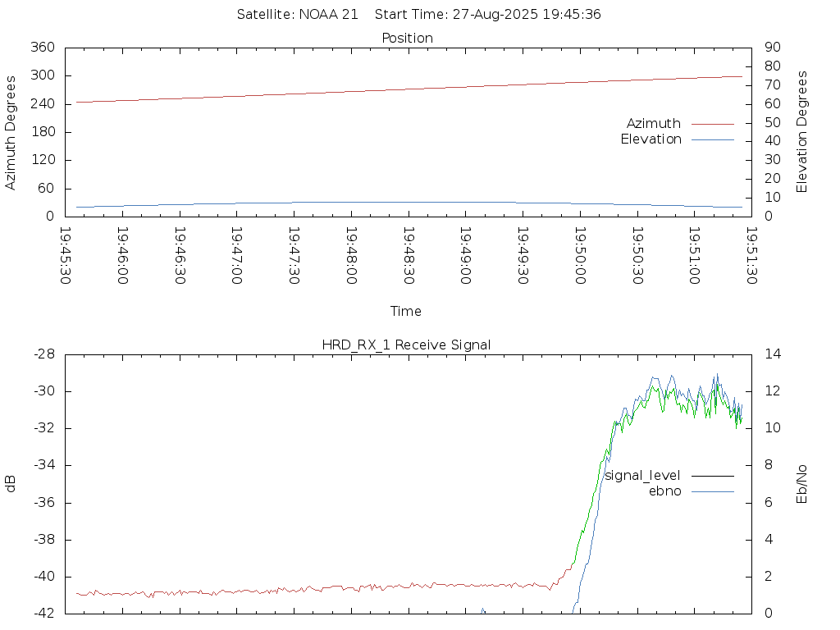Pick the -34 dB axis tick label
The image size is (840, 630).
tap(44, 465)
